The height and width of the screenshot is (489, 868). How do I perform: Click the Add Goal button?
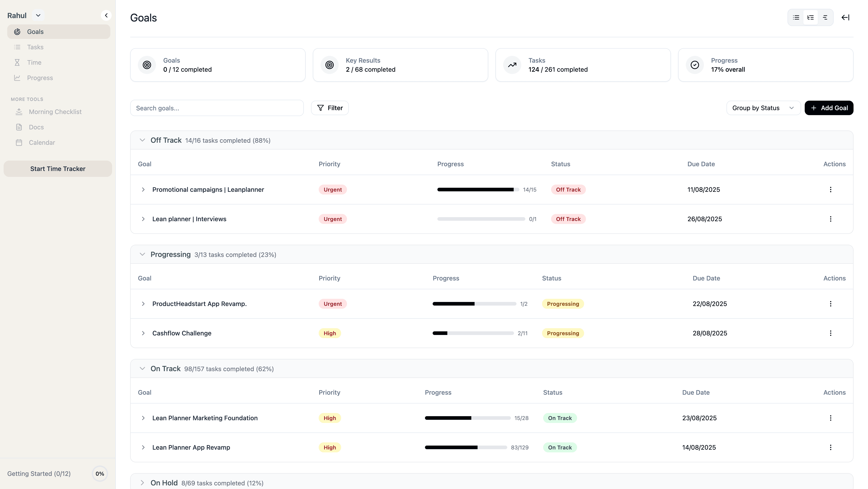click(829, 108)
